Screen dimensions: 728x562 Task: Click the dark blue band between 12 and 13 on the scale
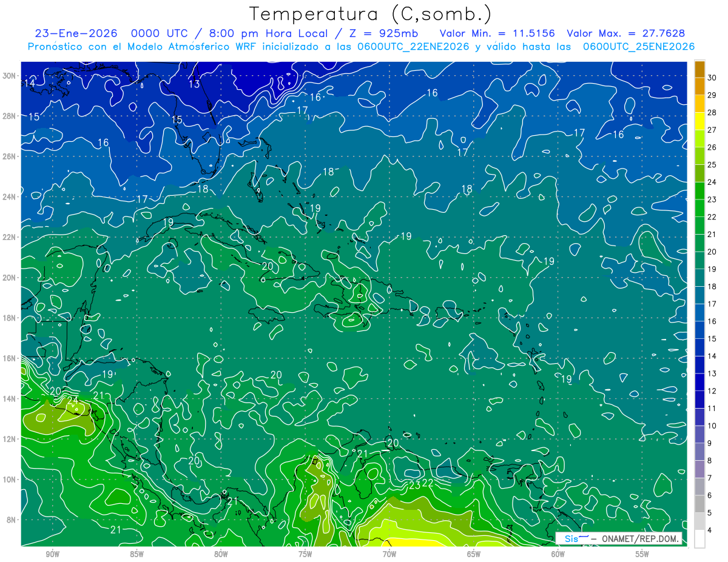click(x=699, y=382)
